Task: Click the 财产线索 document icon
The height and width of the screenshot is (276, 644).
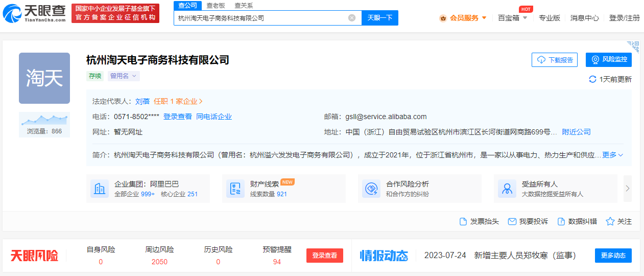Action: (235, 189)
